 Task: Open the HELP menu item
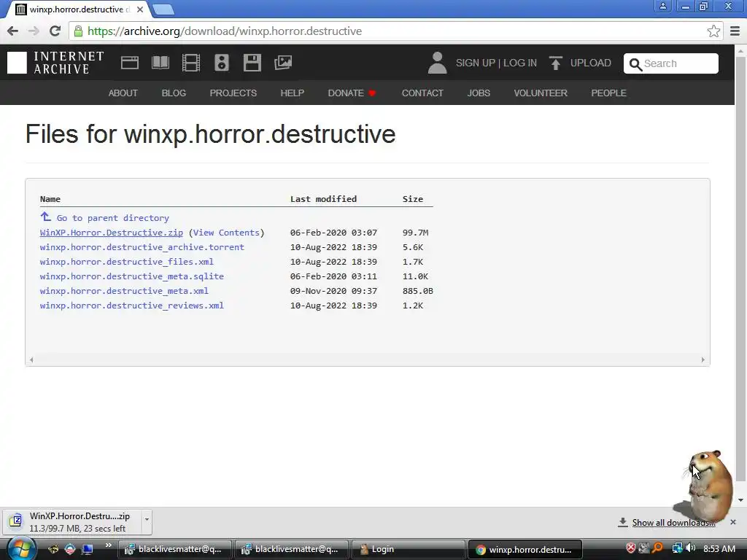click(292, 93)
